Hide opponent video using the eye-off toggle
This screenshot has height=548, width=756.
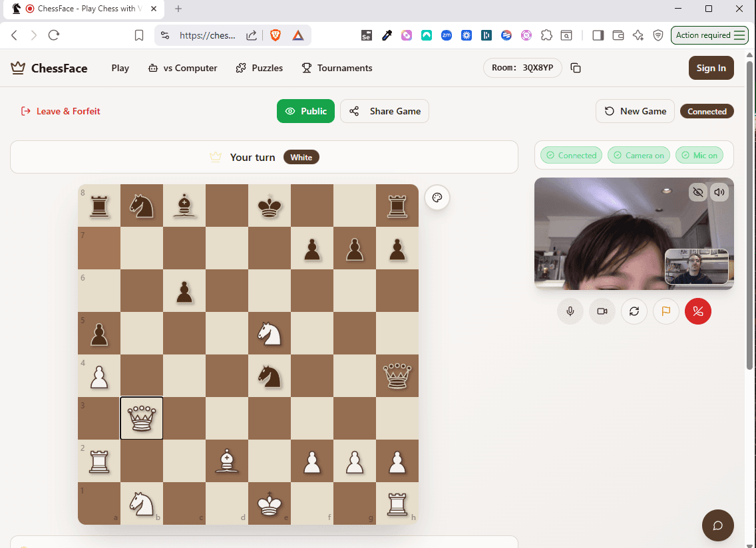tap(697, 192)
